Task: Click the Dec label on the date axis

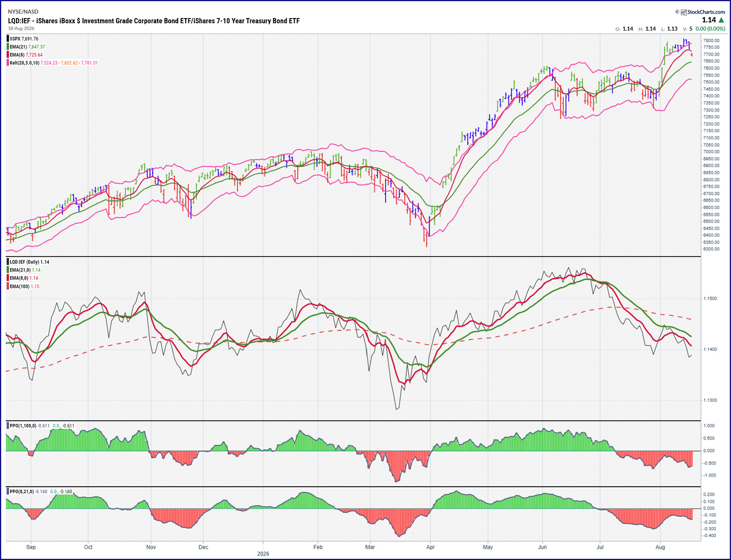Action: click(x=203, y=546)
